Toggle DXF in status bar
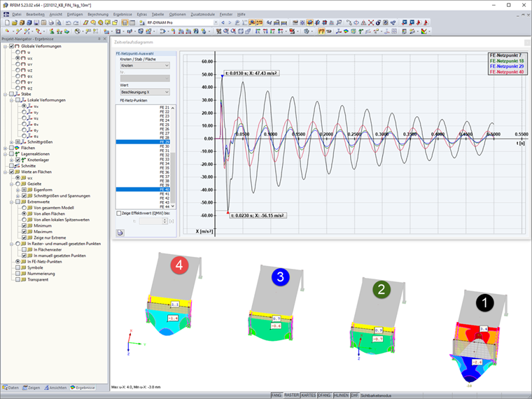 [354, 395]
